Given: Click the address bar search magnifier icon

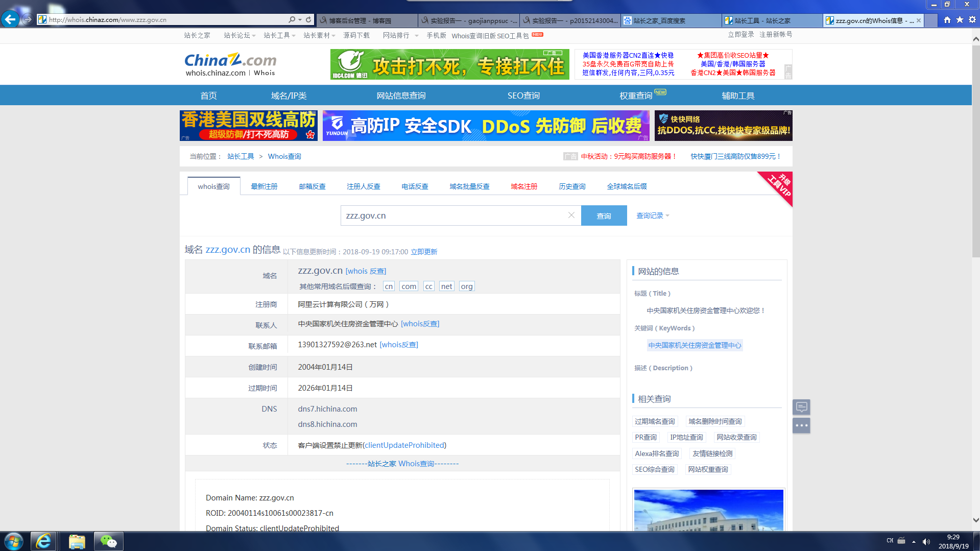Looking at the screenshot, I should point(292,19).
